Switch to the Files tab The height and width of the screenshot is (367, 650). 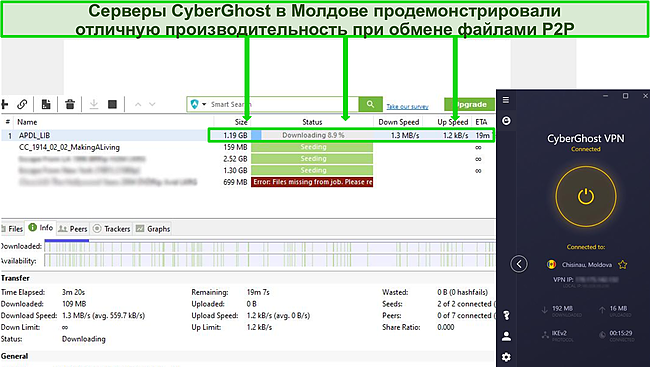coord(12,228)
